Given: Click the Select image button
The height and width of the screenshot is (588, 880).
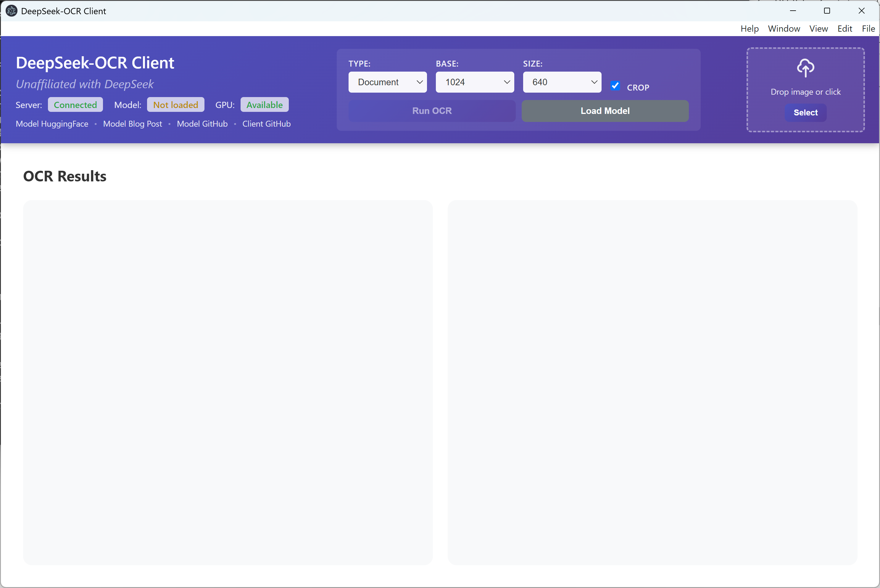Looking at the screenshot, I should point(805,112).
